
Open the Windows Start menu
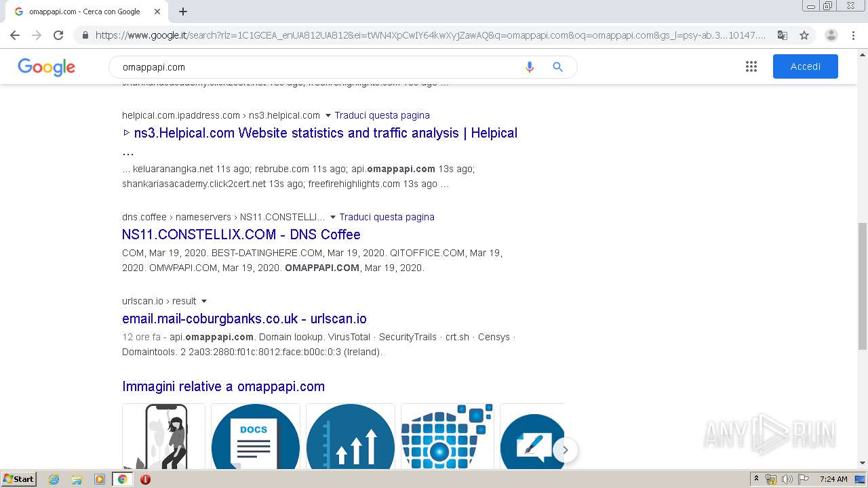click(18, 479)
